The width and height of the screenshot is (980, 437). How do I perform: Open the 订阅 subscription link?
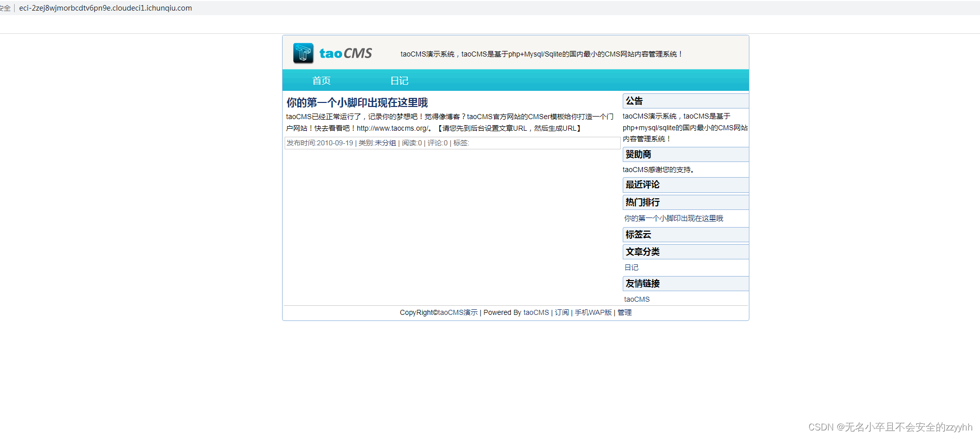(x=562, y=313)
